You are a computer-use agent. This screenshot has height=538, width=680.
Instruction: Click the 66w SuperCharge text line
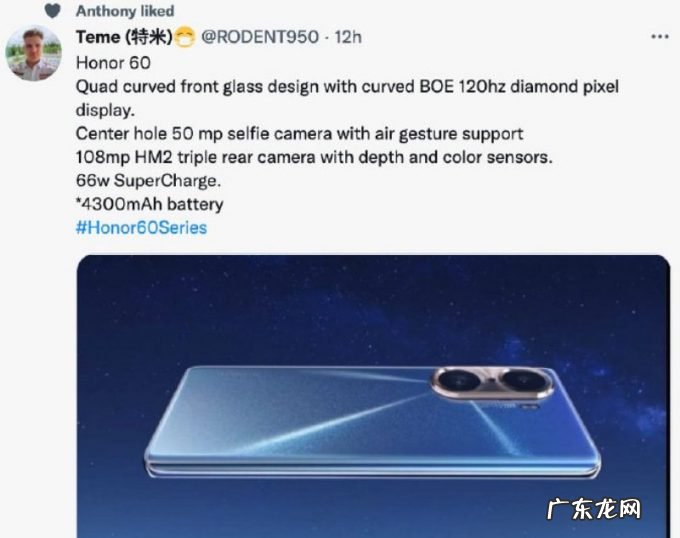pyautogui.click(x=148, y=181)
